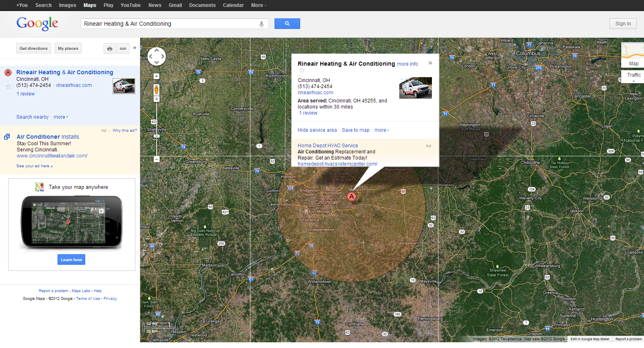Viewport: 644px width, 348px height.
Task: Click the Sign in button
Action: point(623,24)
